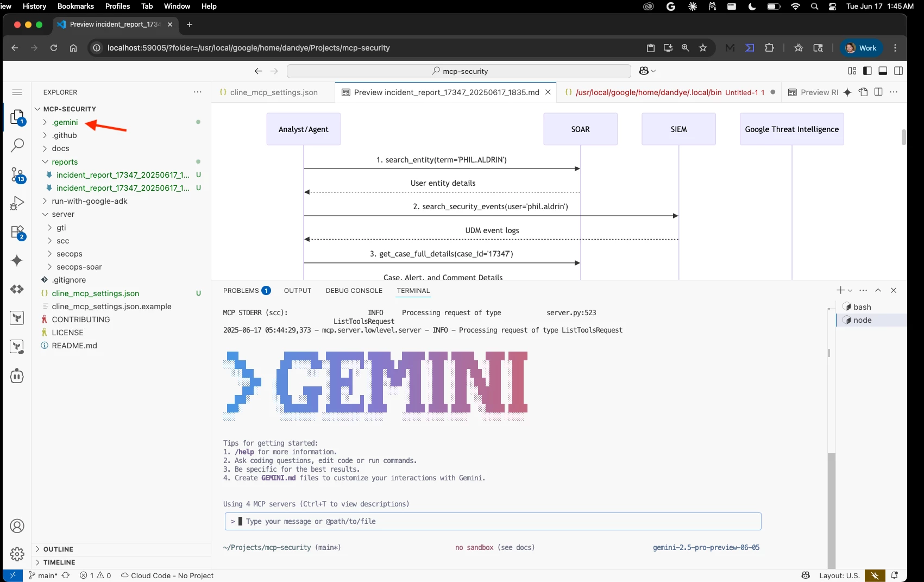Click Cloud Code - No Project status item

(167, 575)
